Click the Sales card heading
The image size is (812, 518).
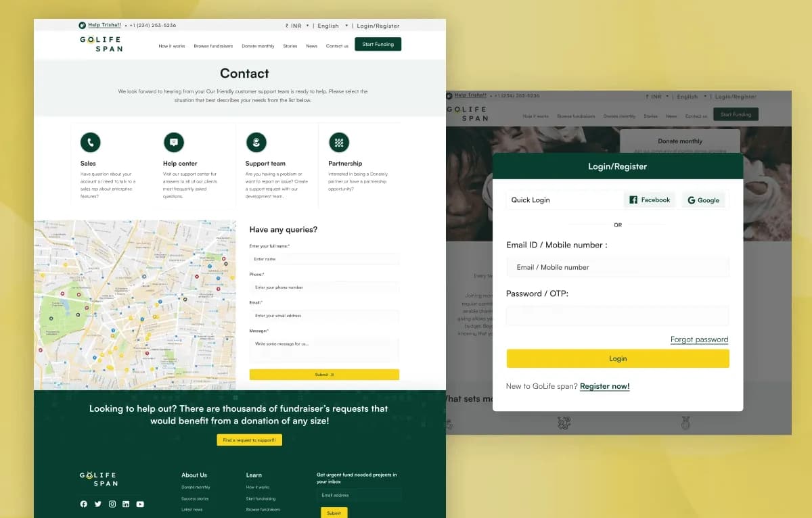88,164
